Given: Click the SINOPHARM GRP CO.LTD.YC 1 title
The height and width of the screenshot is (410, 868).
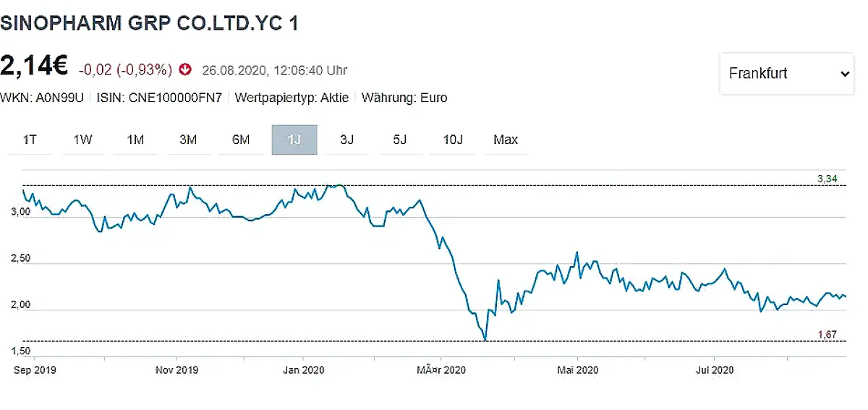Looking at the screenshot, I should click(149, 22).
